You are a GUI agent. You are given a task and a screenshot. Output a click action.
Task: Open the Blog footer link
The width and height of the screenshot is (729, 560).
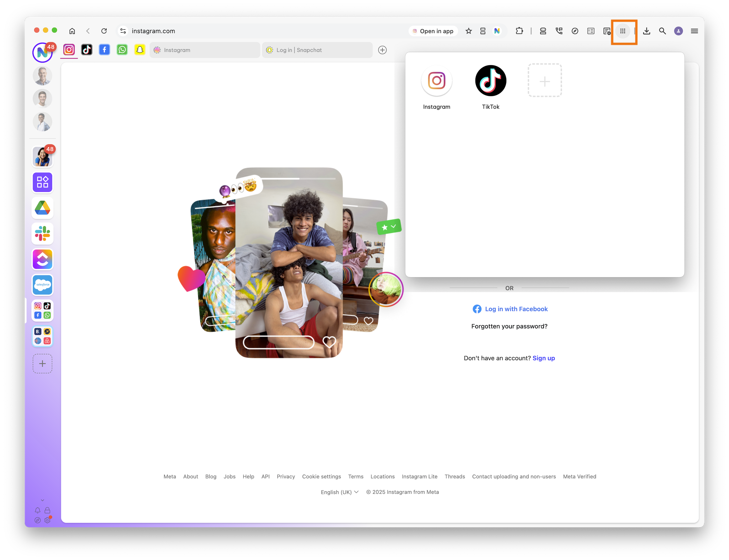coord(211,476)
